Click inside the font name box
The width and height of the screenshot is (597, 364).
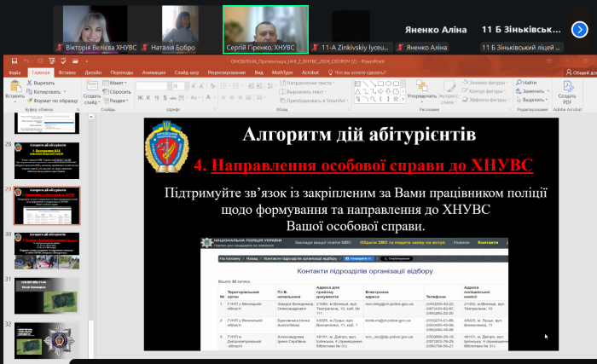point(152,86)
